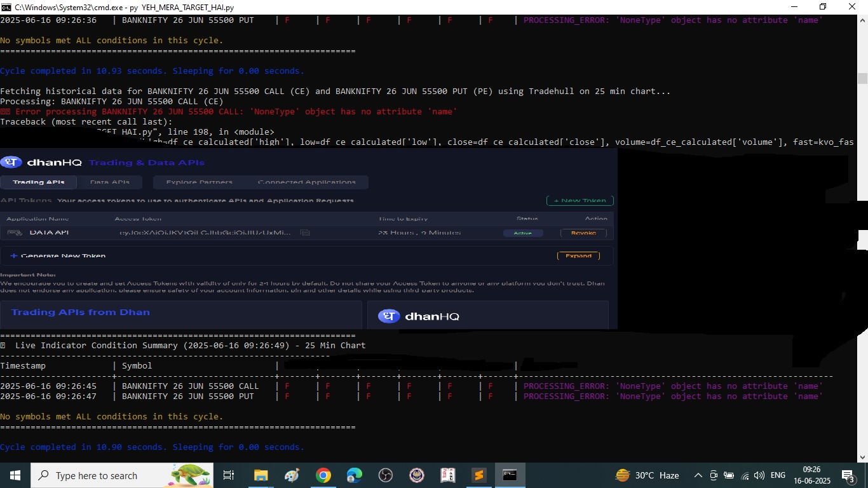Click the cmd.exe window title icon
The width and height of the screenshot is (868, 488).
6,7
